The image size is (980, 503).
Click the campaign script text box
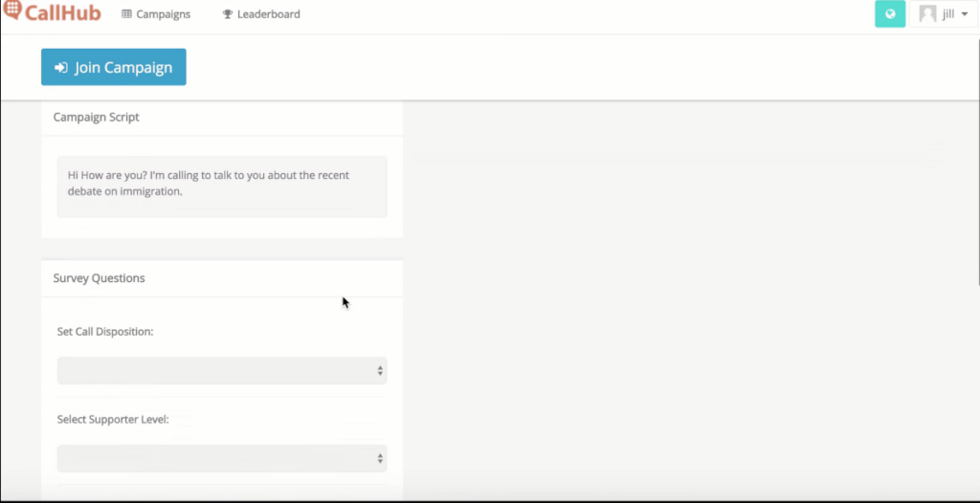(222, 186)
